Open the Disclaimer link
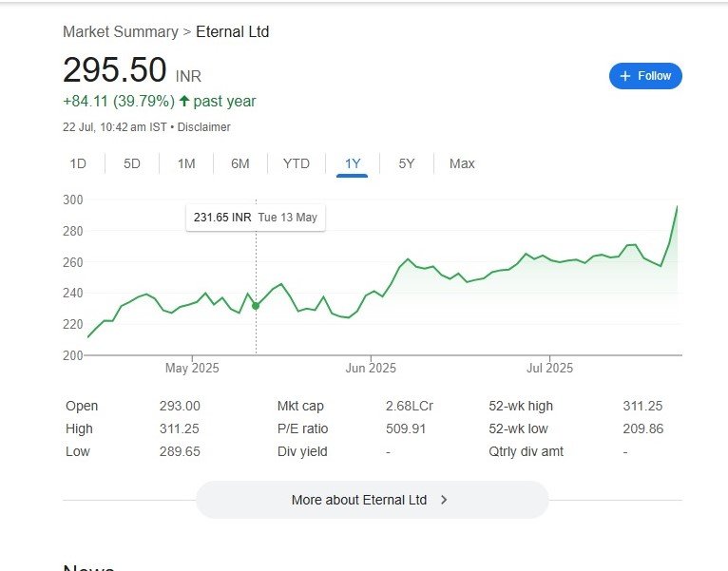Screen dimensions: 728x571 coord(203,127)
